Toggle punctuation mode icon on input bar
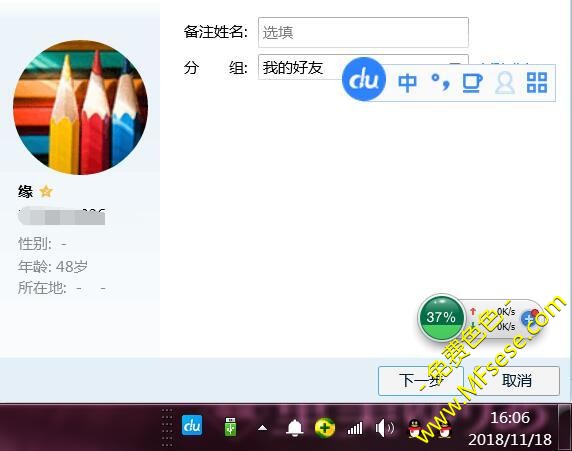Image resolution: width=572 pixels, height=451 pixels. pos(440,82)
